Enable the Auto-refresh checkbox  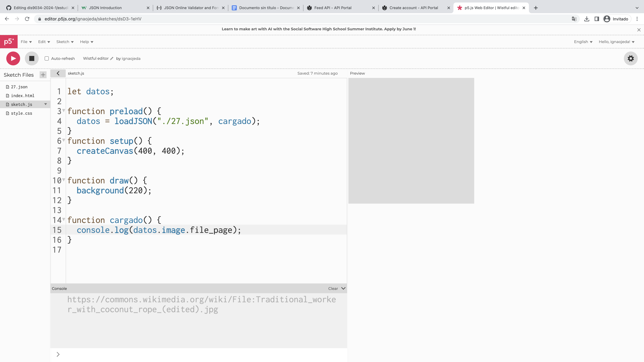pos(47,58)
